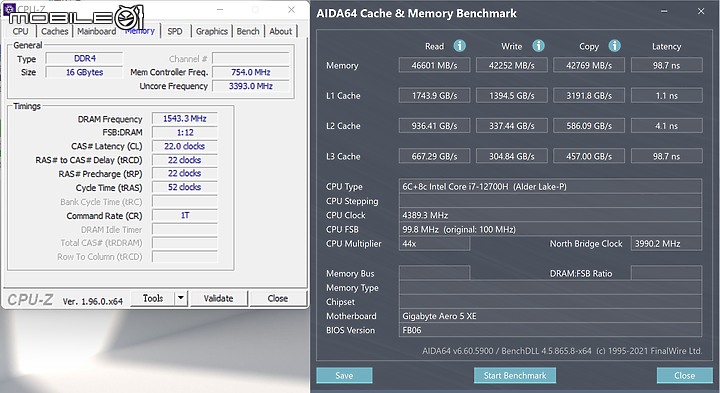720x393 pixels.
Task: Click the L2 Cache Copy value 586.09 GB/s
Action: pos(589,125)
